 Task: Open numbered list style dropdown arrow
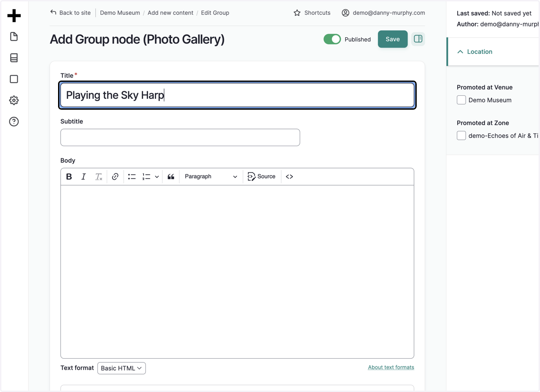(x=157, y=177)
